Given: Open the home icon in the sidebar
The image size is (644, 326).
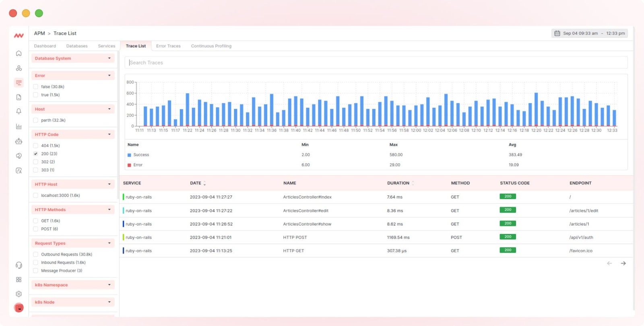Looking at the screenshot, I should [19, 53].
